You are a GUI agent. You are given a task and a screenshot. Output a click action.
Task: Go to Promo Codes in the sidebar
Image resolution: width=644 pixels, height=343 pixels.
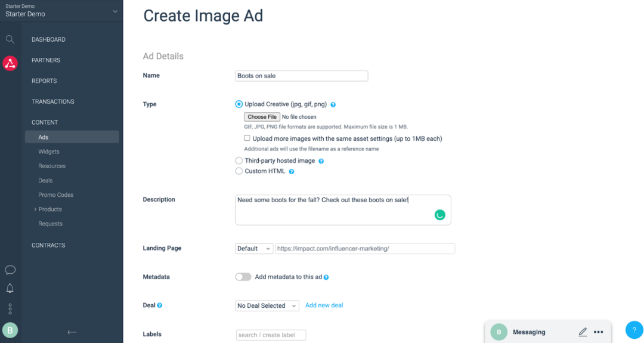click(x=56, y=195)
